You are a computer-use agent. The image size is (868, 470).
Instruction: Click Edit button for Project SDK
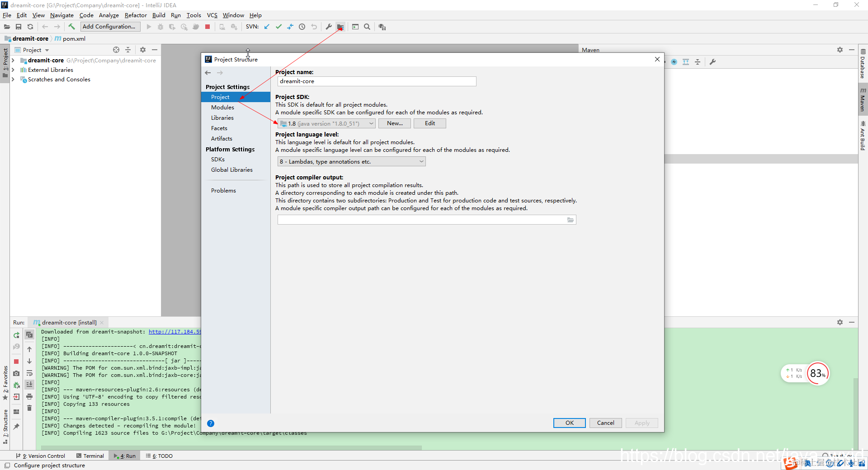click(x=430, y=123)
